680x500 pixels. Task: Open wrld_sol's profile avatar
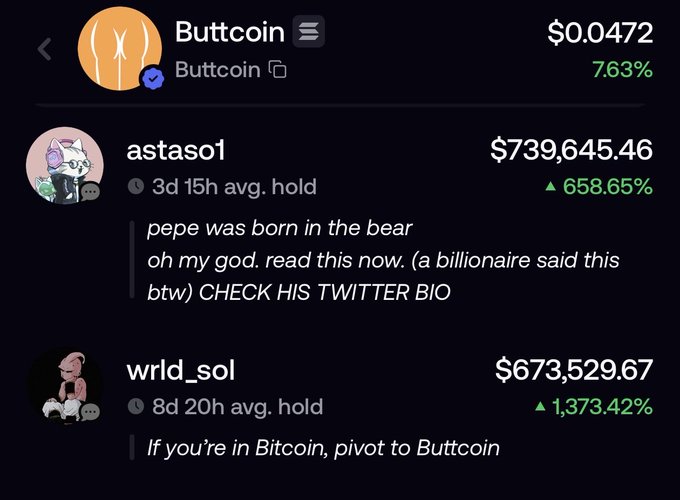pyautogui.click(x=63, y=383)
